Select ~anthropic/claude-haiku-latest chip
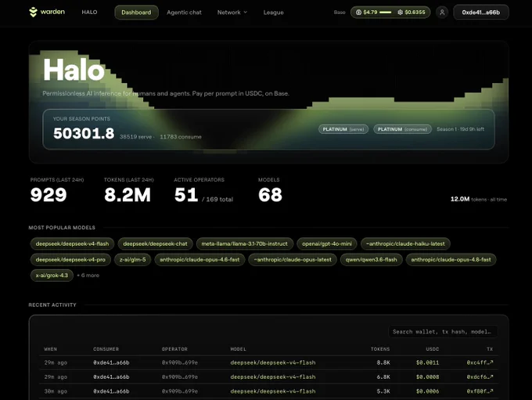532x400 pixels. tap(405, 243)
